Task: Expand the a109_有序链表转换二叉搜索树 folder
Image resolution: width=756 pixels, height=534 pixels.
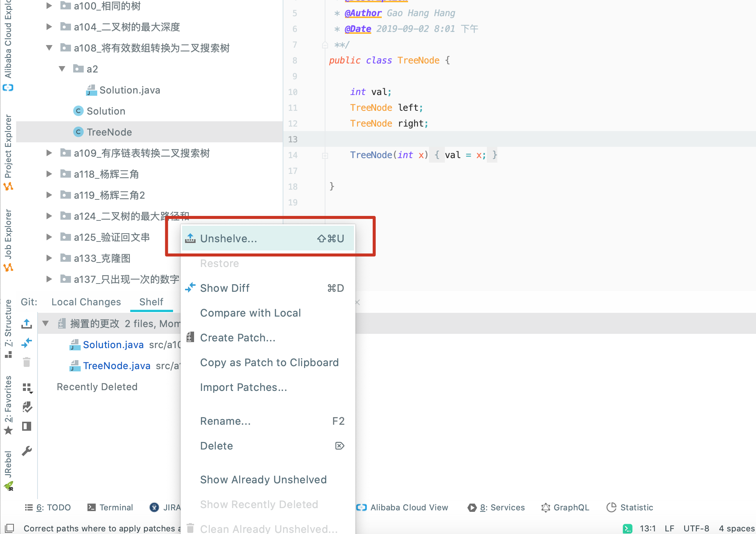Action: tap(49, 153)
